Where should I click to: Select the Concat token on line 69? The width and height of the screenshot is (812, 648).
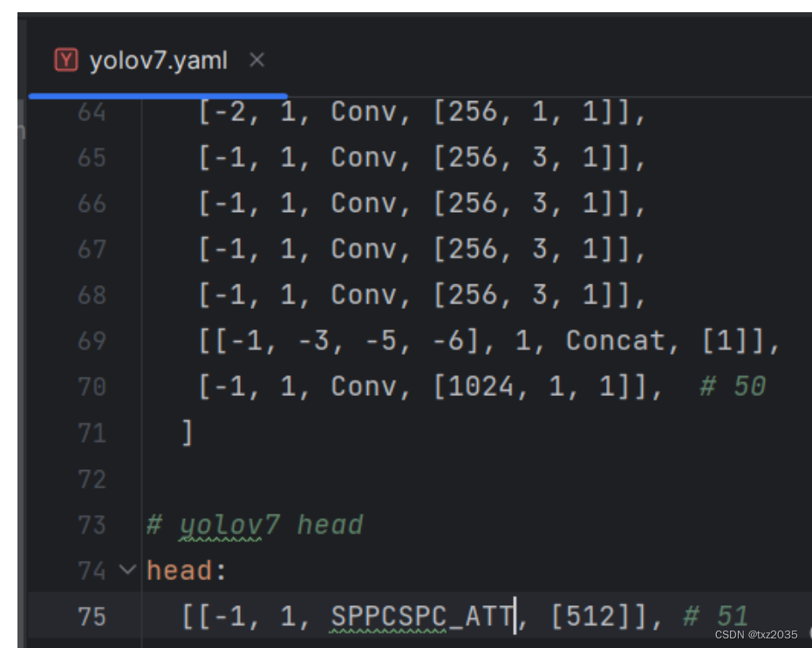tap(615, 340)
